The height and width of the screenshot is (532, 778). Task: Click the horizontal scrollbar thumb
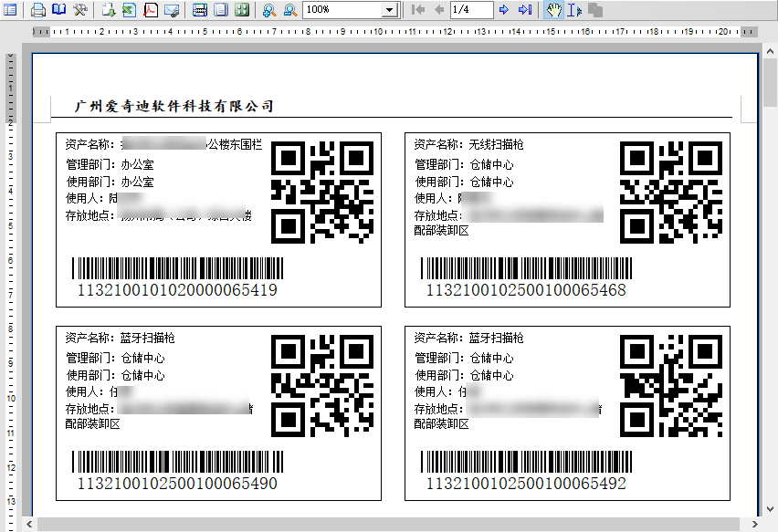pyautogui.click(x=388, y=524)
